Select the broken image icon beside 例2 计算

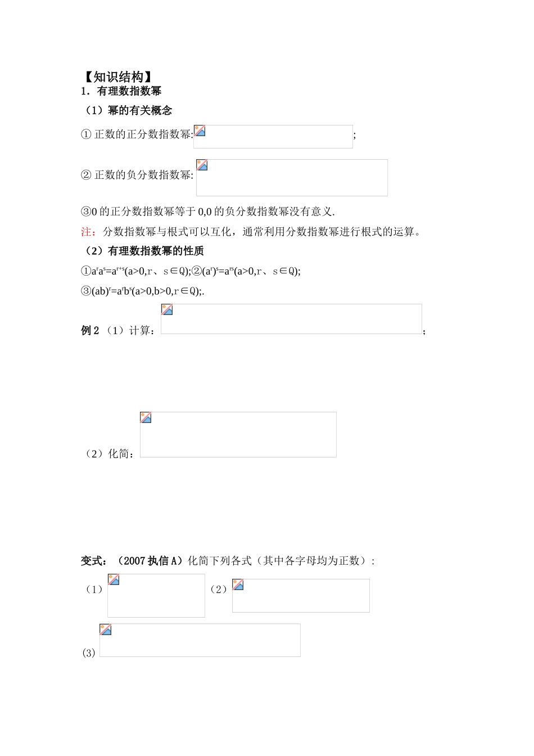167,310
